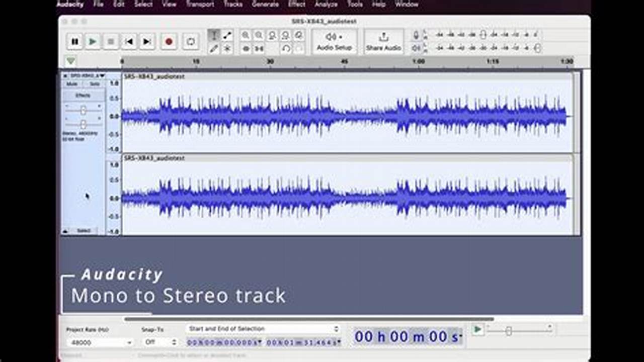Viewport: 644px width, 362px height.
Task: Click the large audio position time display
Action: [408, 336]
